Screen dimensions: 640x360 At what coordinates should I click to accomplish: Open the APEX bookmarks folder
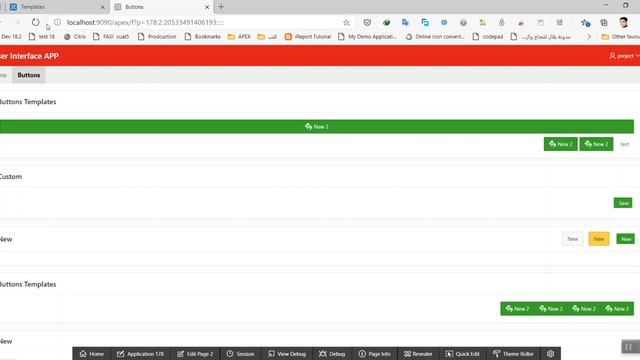click(239, 37)
